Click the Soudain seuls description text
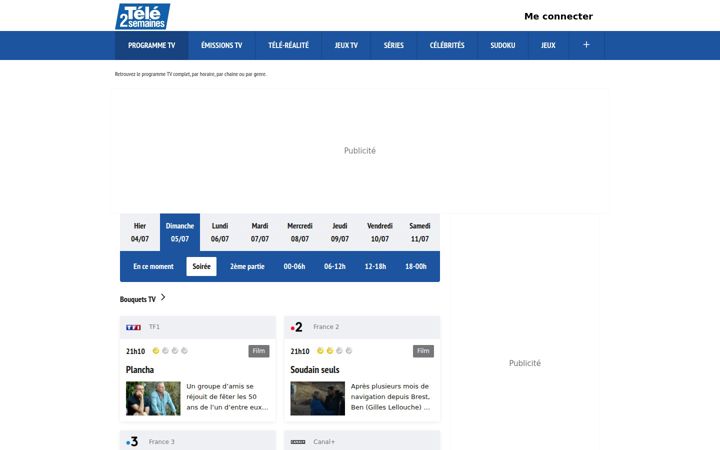This screenshot has height=450, width=720. (391, 397)
